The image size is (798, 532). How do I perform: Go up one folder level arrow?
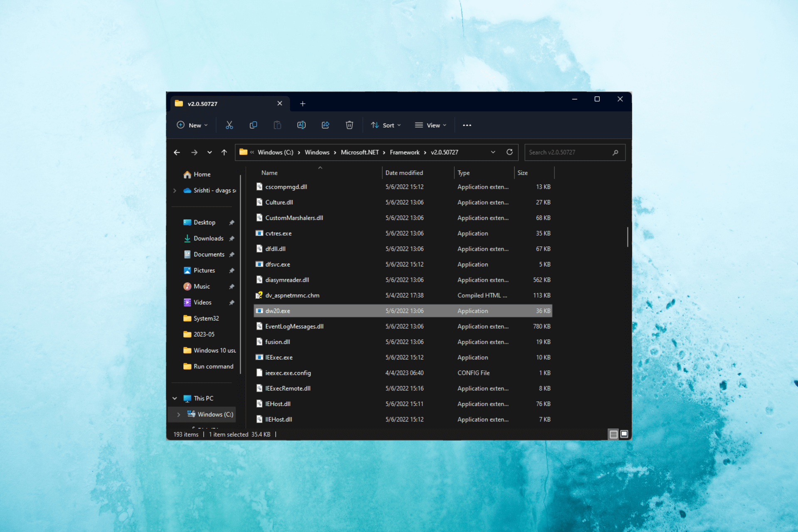(x=224, y=153)
